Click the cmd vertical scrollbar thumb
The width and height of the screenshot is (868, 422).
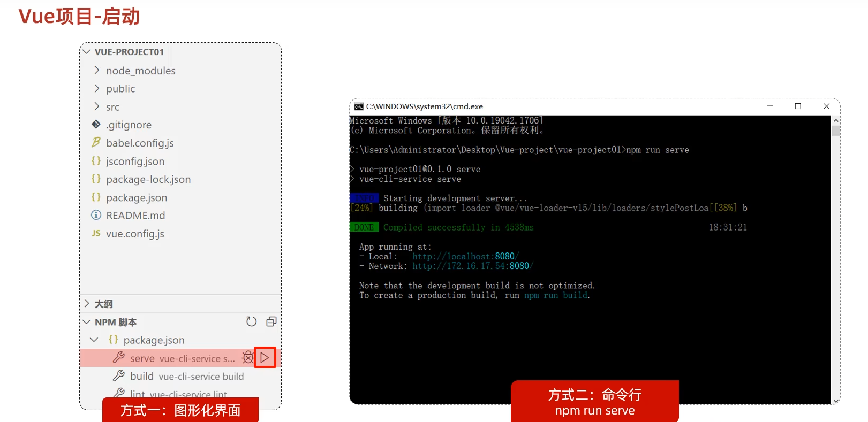(836, 131)
